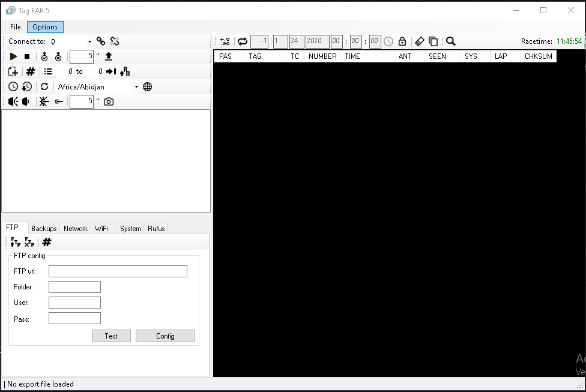Click the TAG column header
Image resolution: width=586 pixels, height=392 pixels.
click(265, 56)
